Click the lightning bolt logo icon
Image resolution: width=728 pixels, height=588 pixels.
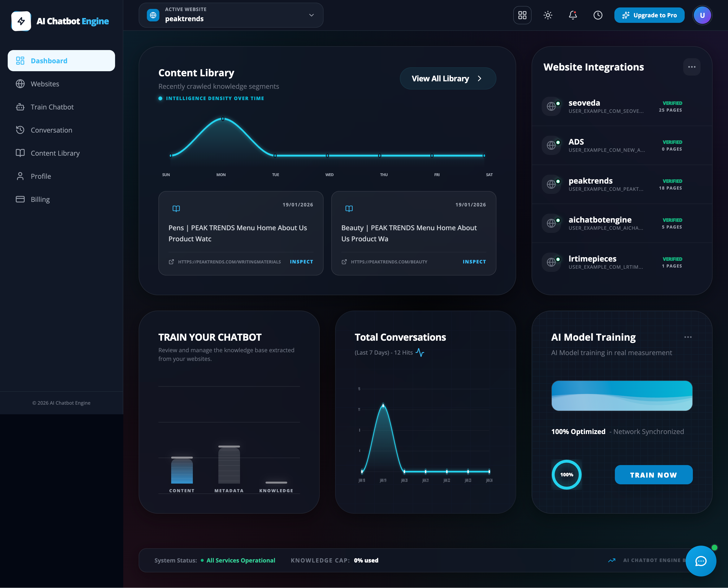(21, 21)
